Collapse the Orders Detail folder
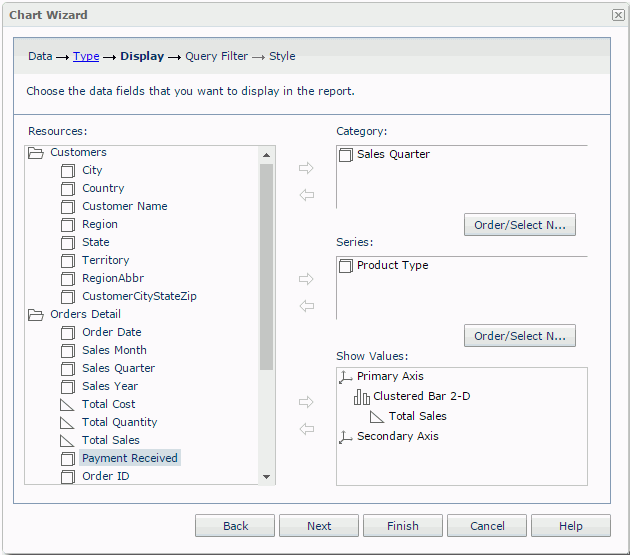 click(x=36, y=315)
